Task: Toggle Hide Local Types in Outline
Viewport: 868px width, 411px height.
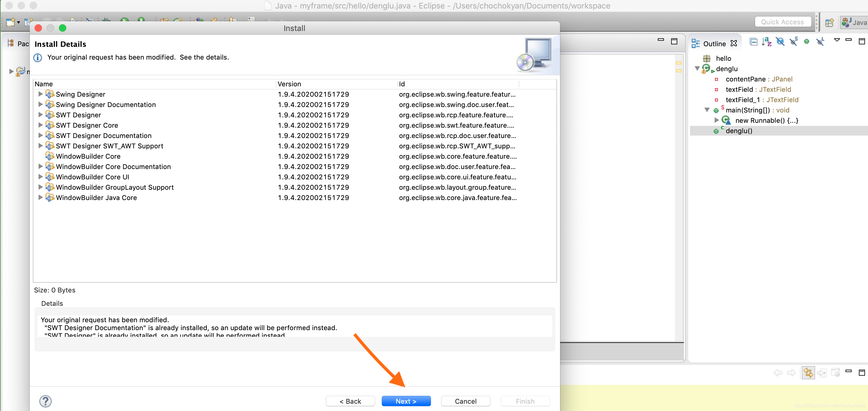Action: tap(820, 41)
